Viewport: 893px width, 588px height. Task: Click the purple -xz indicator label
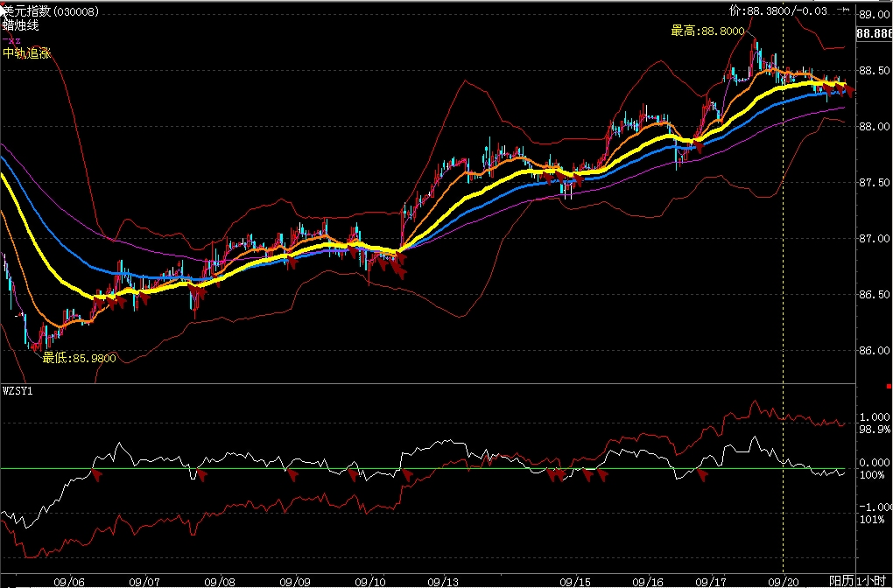(12, 40)
